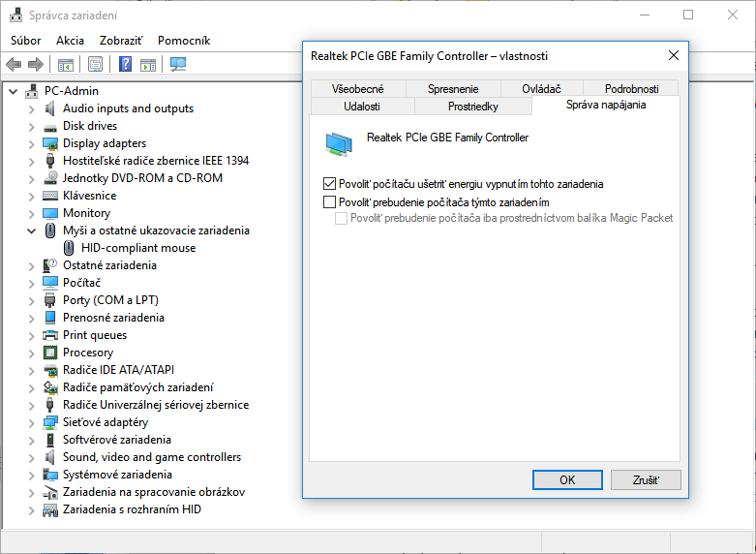Viewport: 756px width, 554px height.
Task: Click the HID-compliant mouse icon
Action: [70, 248]
